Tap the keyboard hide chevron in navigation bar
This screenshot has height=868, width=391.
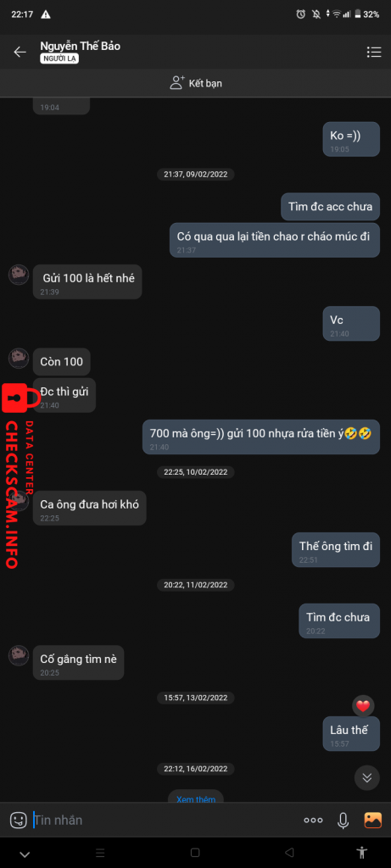[25, 854]
